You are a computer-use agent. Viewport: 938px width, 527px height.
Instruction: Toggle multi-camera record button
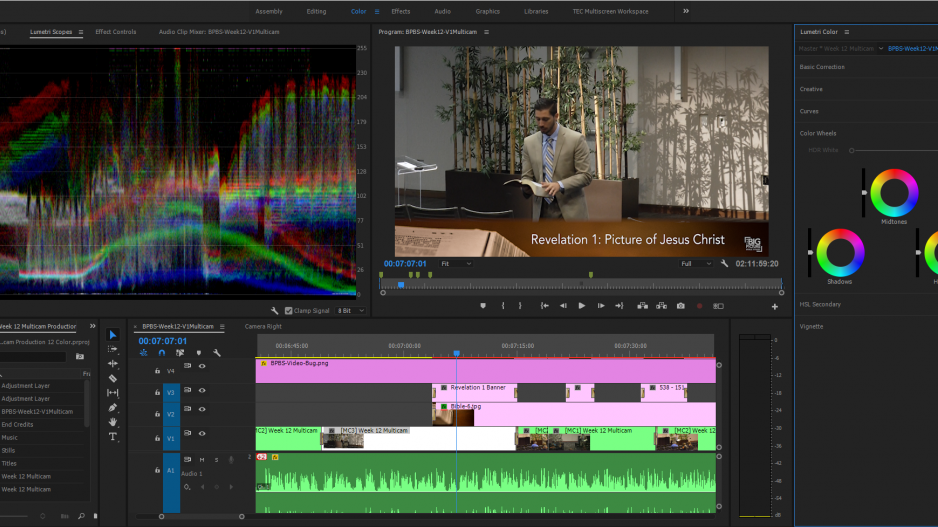699,306
